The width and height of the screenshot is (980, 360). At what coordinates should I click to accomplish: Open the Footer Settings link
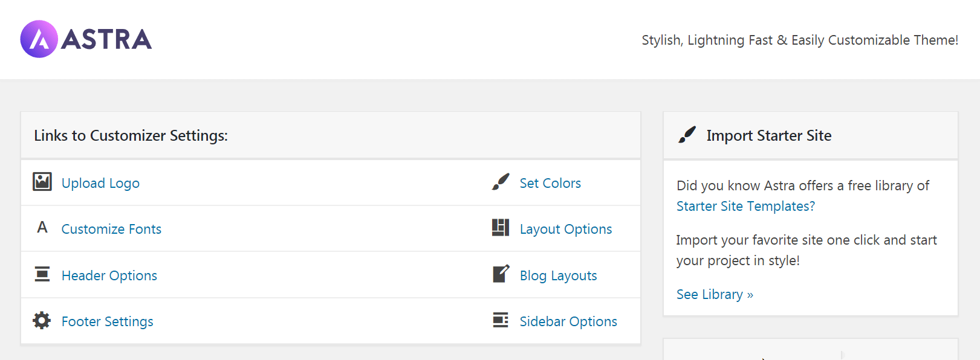coord(108,321)
